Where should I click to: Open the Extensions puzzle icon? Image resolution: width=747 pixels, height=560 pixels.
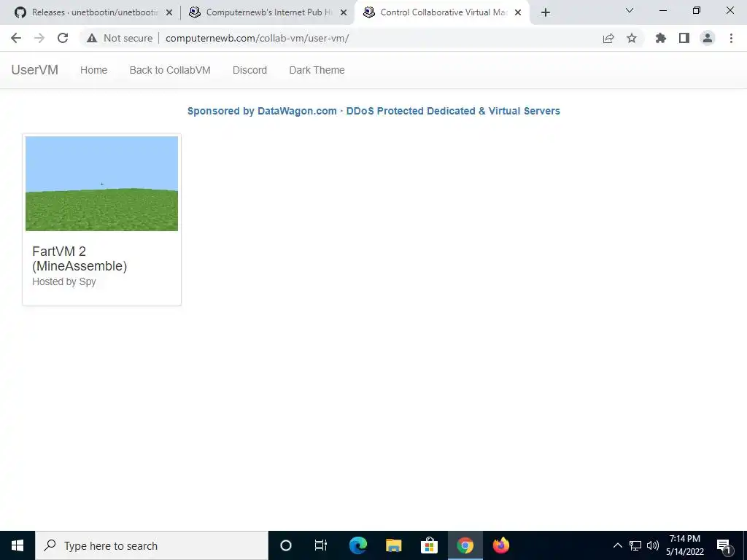tap(661, 38)
